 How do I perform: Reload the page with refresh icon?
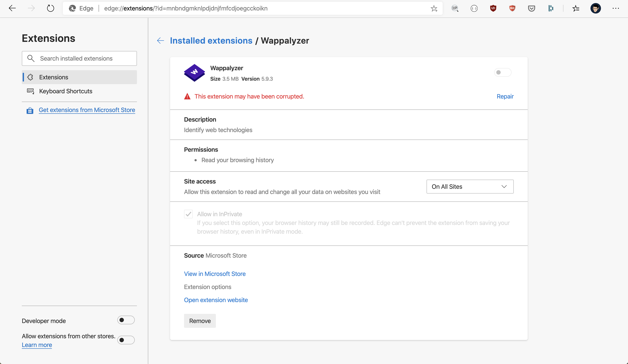[x=51, y=8]
